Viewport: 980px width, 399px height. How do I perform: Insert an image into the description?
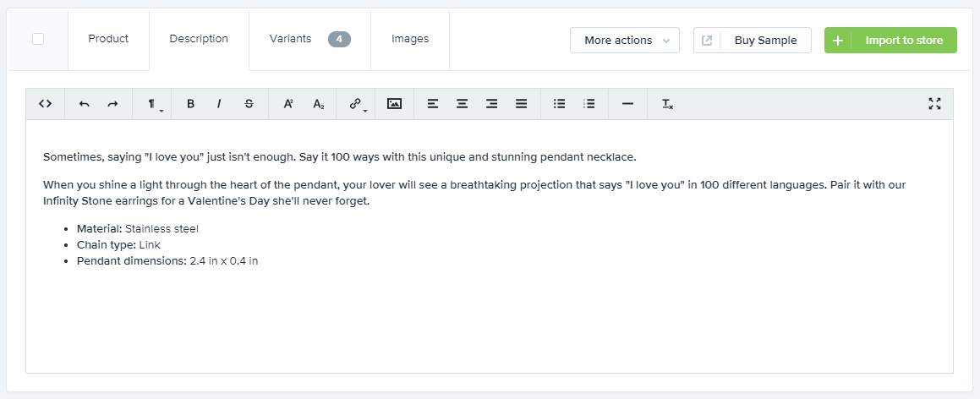click(394, 104)
